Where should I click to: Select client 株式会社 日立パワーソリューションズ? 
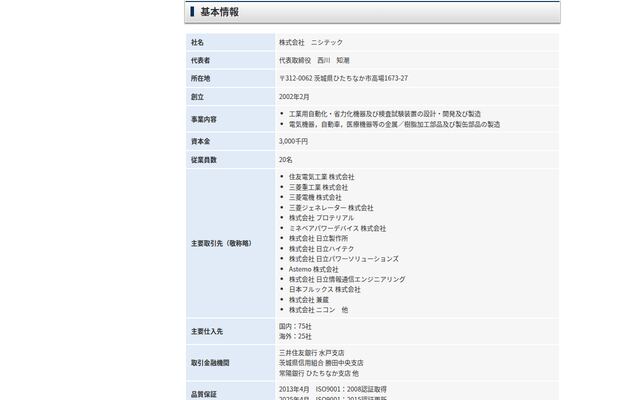point(344,259)
